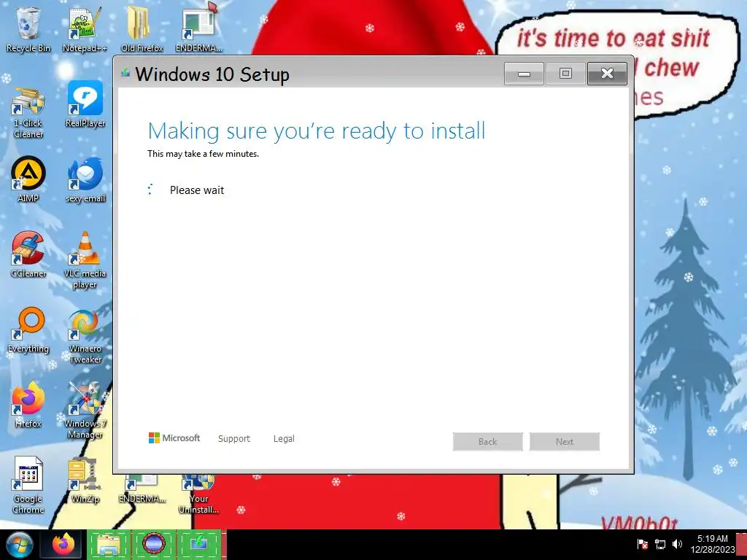The width and height of the screenshot is (747, 560).
Task: Select the ENDERMA shortcut beside WinZip
Action: point(142,489)
